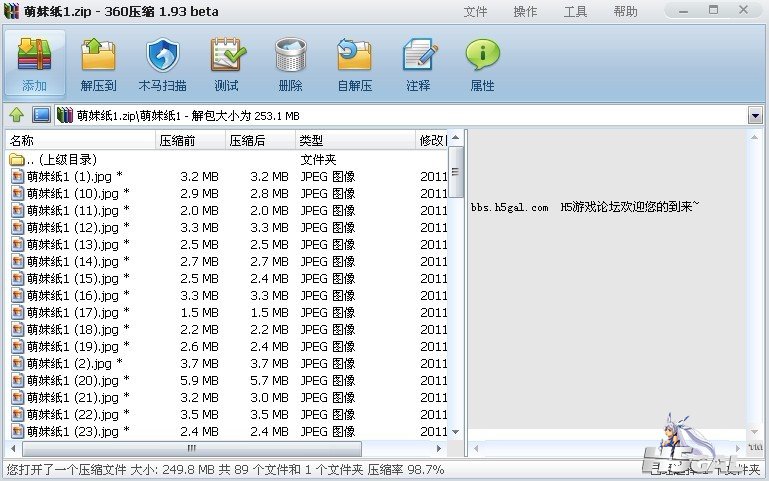Click the file icon of 萌妹纸1 (16).jpg
Viewport: 769px width, 481px height.
pyautogui.click(x=18, y=296)
